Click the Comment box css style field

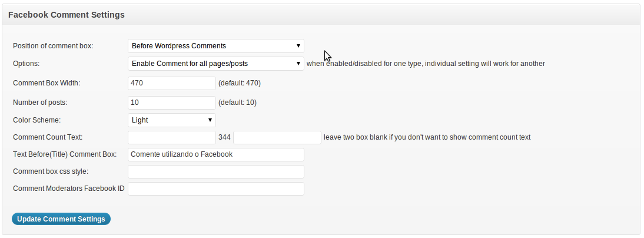point(215,172)
